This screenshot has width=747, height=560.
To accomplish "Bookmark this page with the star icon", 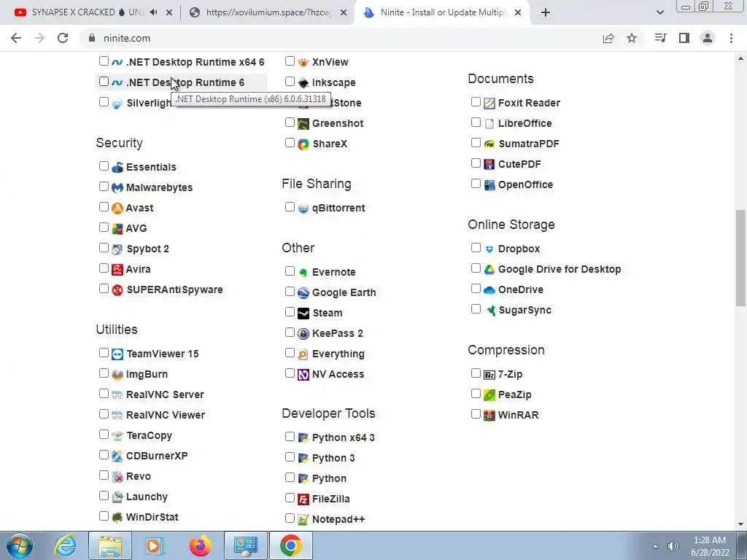I will point(632,38).
